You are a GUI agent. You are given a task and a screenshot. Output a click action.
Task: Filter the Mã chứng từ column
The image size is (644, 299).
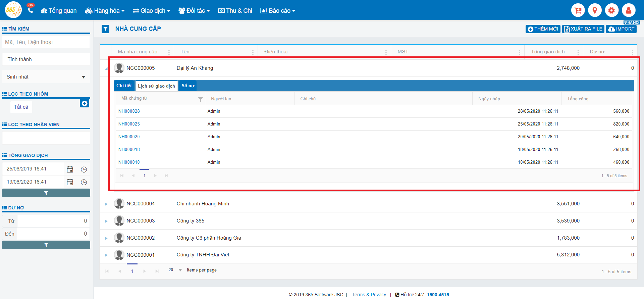(x=200, y=99)
